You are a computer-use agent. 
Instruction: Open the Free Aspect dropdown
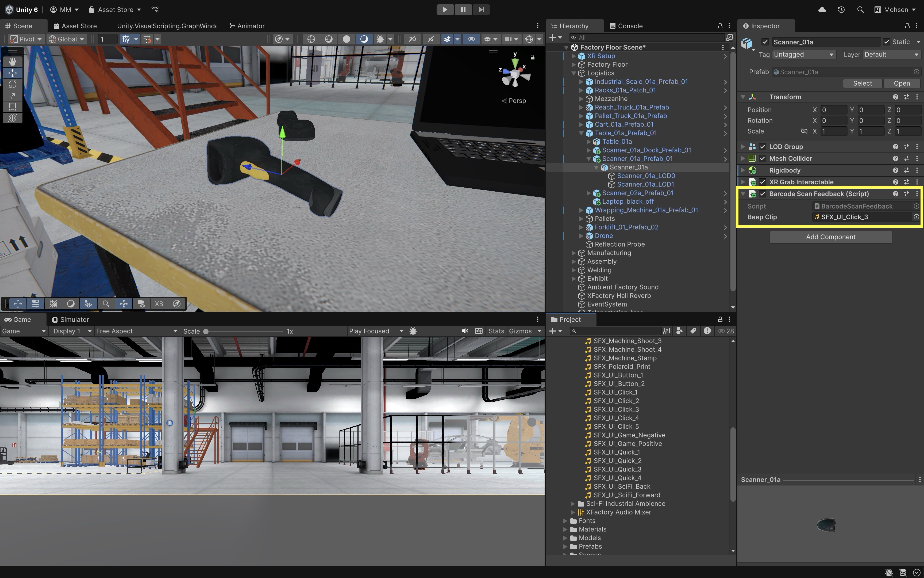point(137,331)
